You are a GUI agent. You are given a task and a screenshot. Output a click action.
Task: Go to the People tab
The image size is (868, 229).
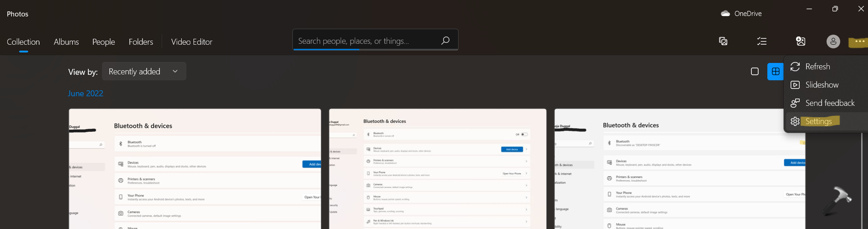[103, 42]
